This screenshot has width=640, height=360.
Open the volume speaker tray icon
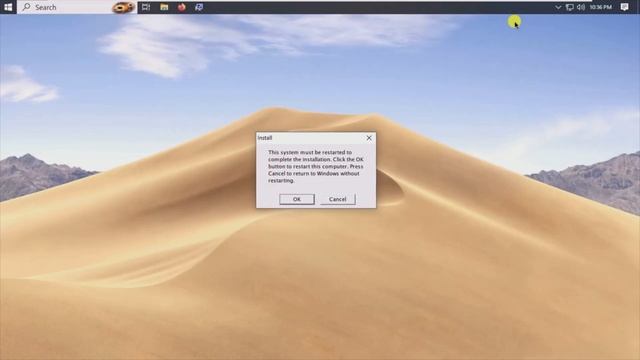point(581,7)
